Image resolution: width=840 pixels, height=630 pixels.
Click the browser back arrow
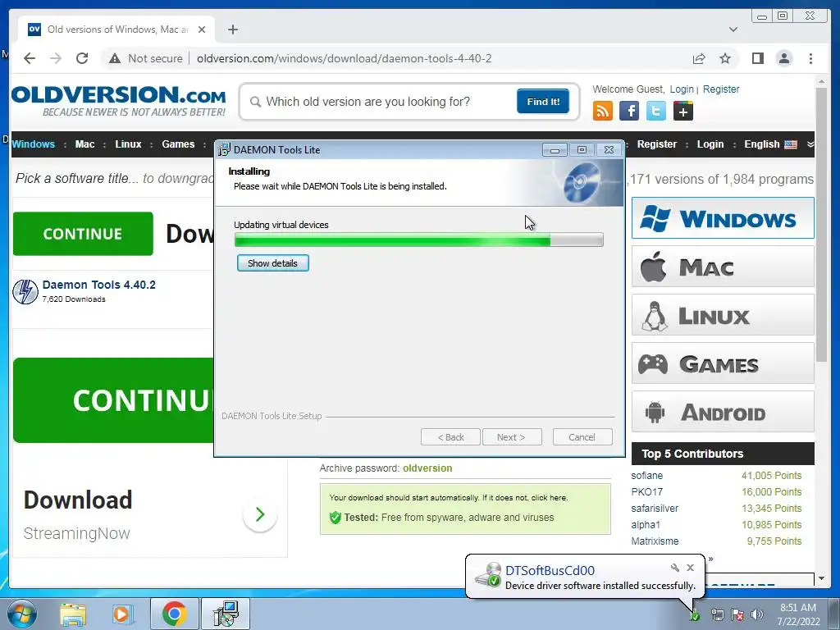point(30,58)
